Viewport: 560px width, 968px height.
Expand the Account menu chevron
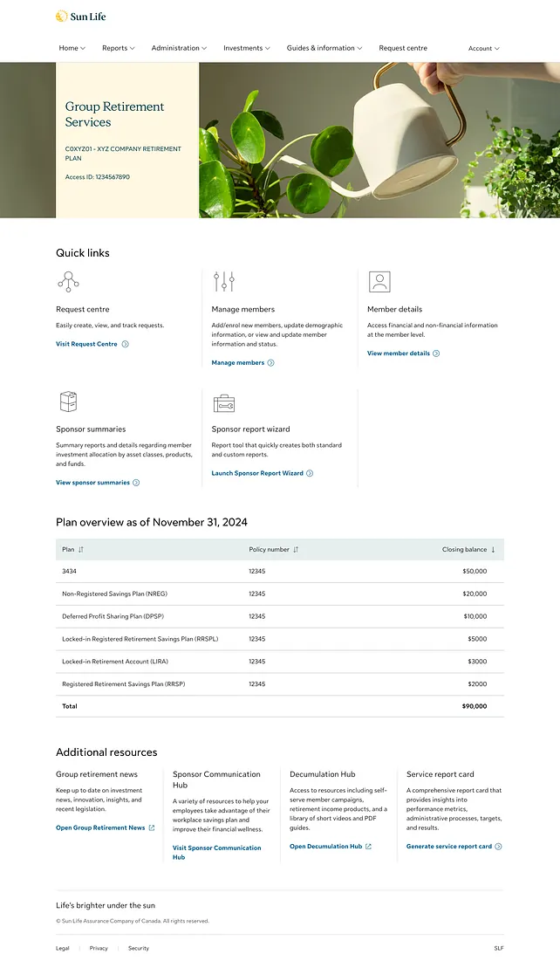497,48
